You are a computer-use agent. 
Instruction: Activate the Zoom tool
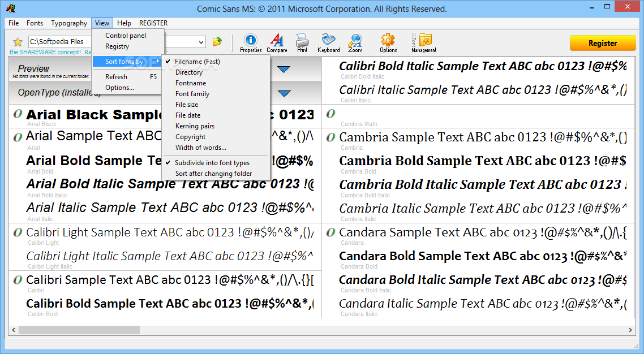click(x=355, y=43)
